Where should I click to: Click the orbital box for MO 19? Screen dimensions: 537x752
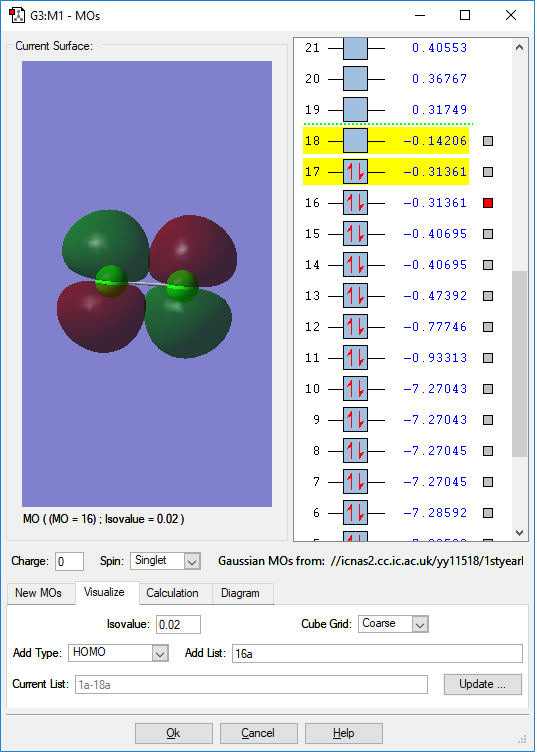point(355,109)
